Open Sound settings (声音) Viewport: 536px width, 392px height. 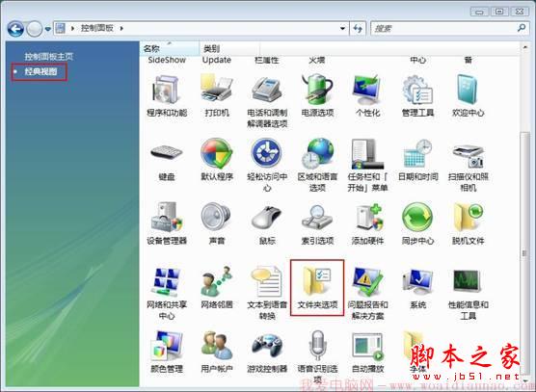217,224
